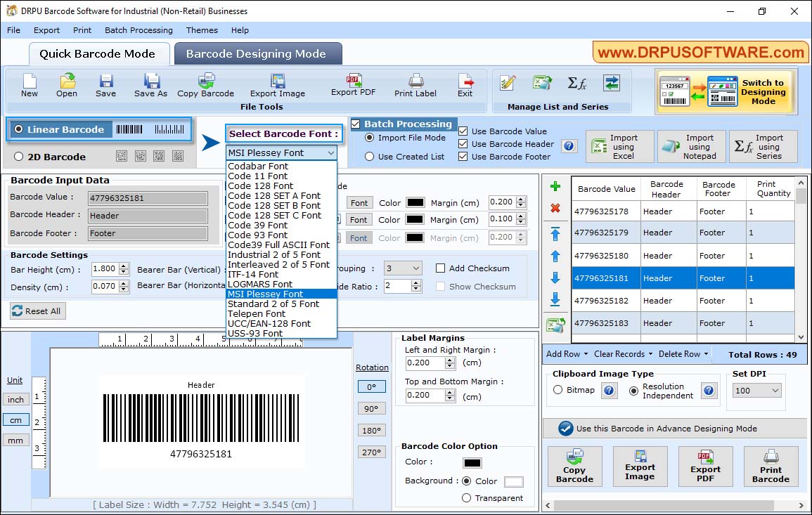
Task: Enable the Add Checksum option
Action: click(440, 268)
